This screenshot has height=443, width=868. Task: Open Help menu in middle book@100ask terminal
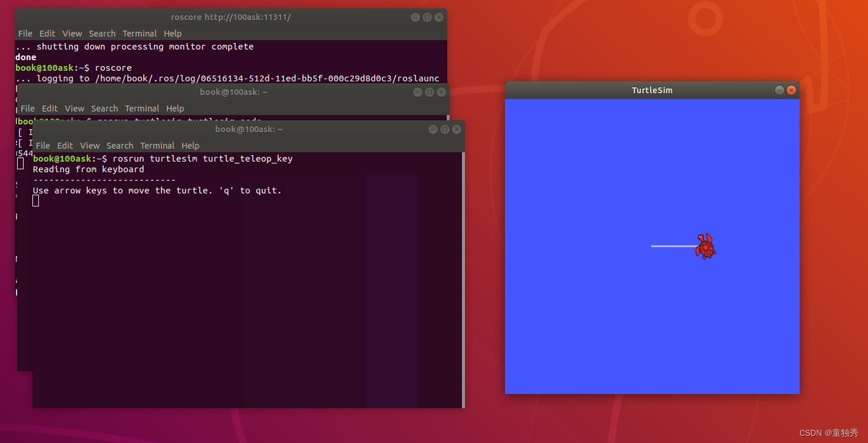(175, 109)
